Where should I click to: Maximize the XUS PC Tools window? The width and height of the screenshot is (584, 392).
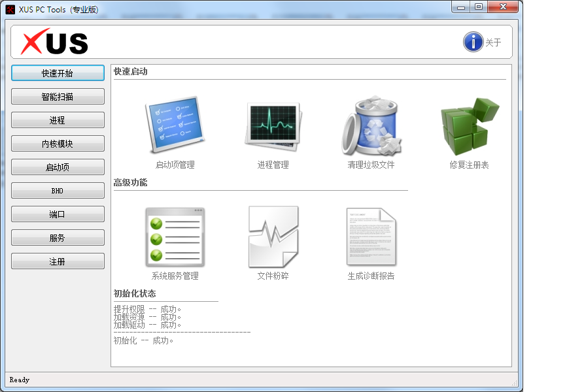479,7
